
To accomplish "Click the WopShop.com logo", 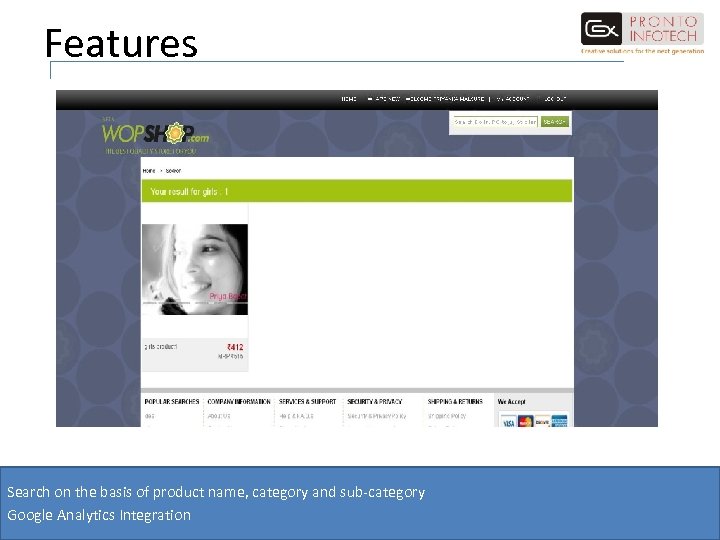I will [155, 135].
